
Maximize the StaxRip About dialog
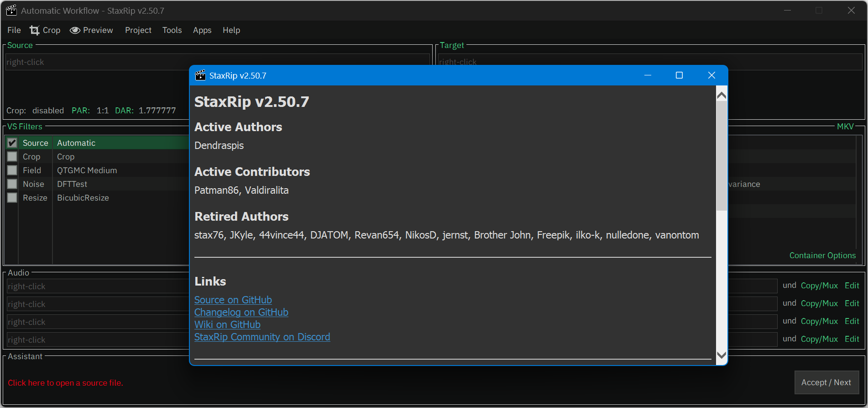(679, 75)
